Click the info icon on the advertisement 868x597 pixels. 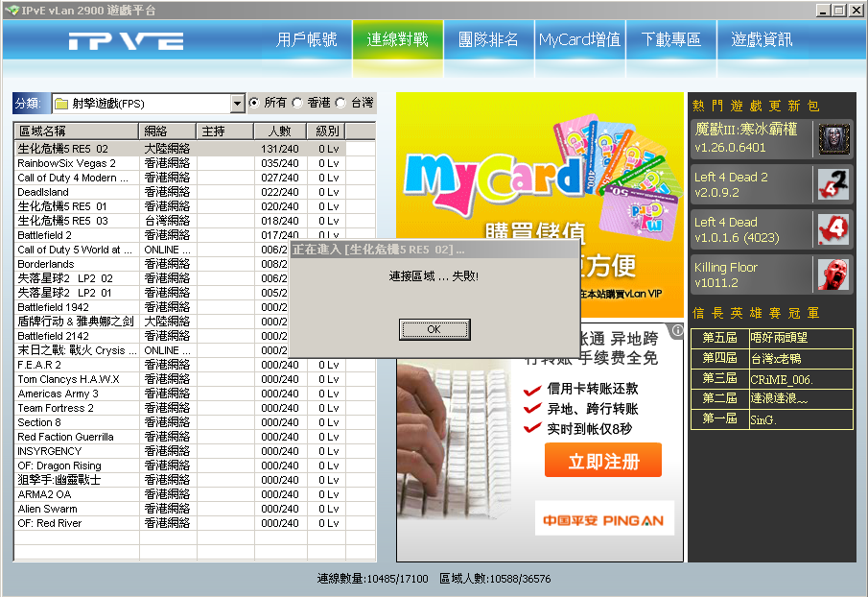click(x=677, y=330)
